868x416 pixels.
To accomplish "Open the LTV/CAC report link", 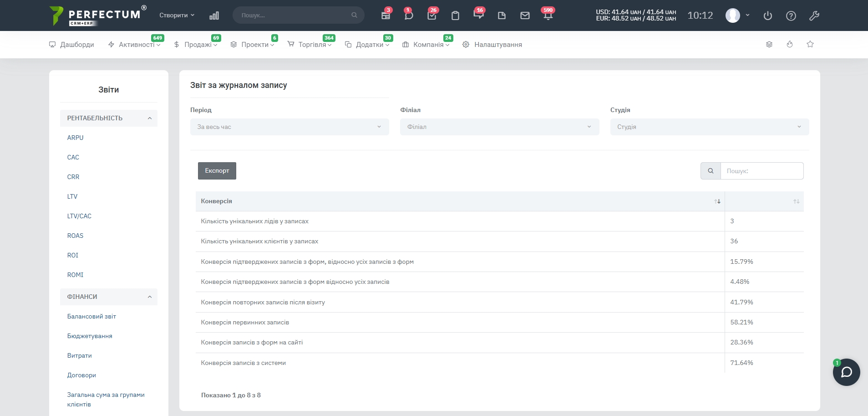I will pyautogui.click(x=79, y=216).
